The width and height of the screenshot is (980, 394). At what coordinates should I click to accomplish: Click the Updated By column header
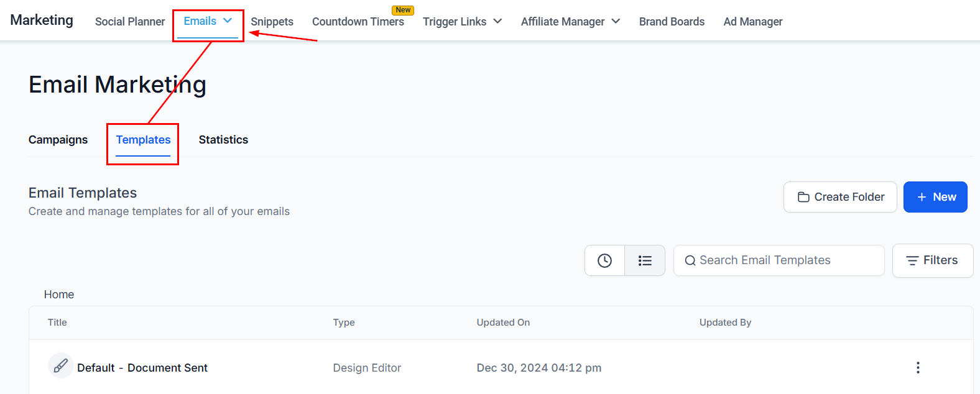pos(725,323)
